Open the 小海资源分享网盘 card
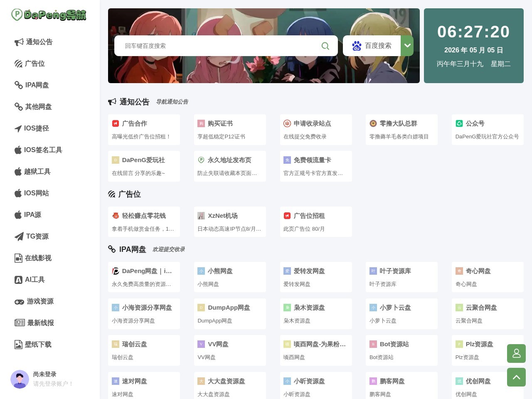Image resolution: width=532 pixels, height=399 pixels. pyautogui.click(x=144, y=314)
